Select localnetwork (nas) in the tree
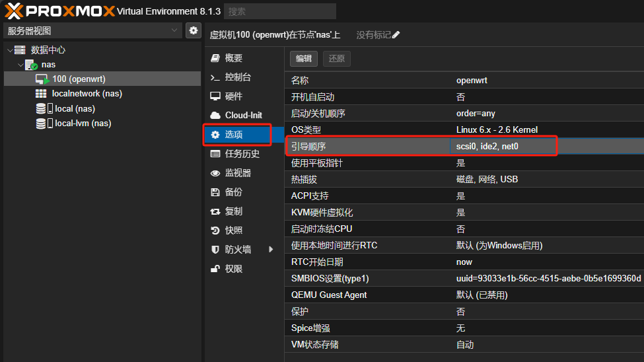The width and height of the screenshot is (644, 362). point(102,94)
